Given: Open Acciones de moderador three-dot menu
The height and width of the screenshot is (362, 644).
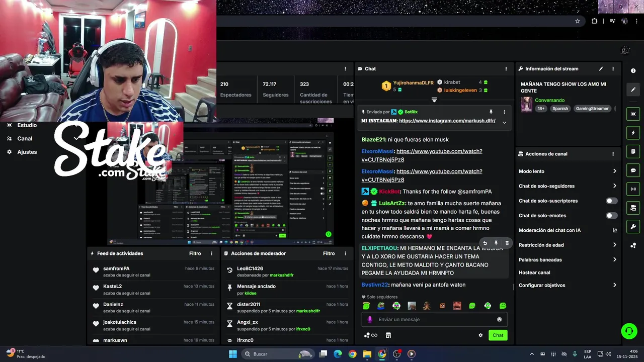Looking at the screenshot, I should [345, 253].
